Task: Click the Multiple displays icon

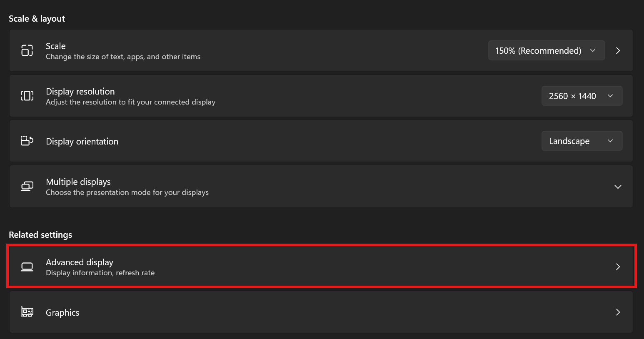Action: 27,186
